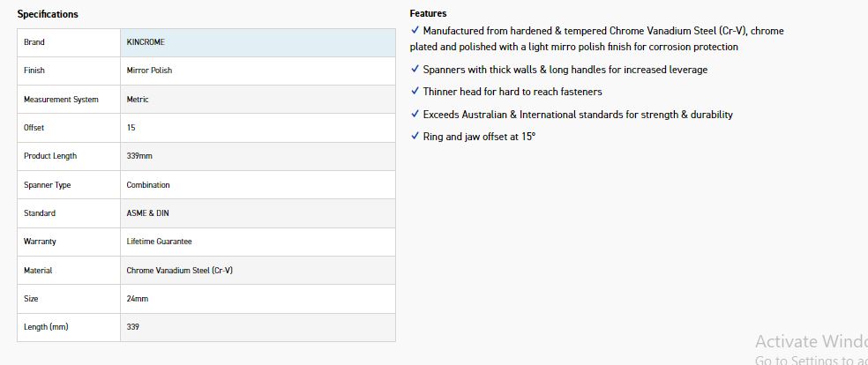
Task: Click the checkmark before "Thinner head" feature
Action: [415, 91]
